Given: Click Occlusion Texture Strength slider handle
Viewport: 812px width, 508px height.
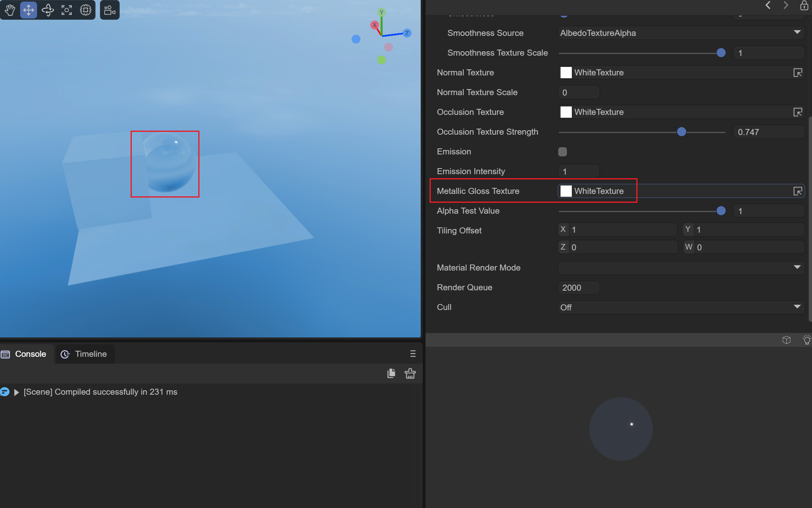Looking at the screenshot, I should pyautogui.click(x=681, y=132).
